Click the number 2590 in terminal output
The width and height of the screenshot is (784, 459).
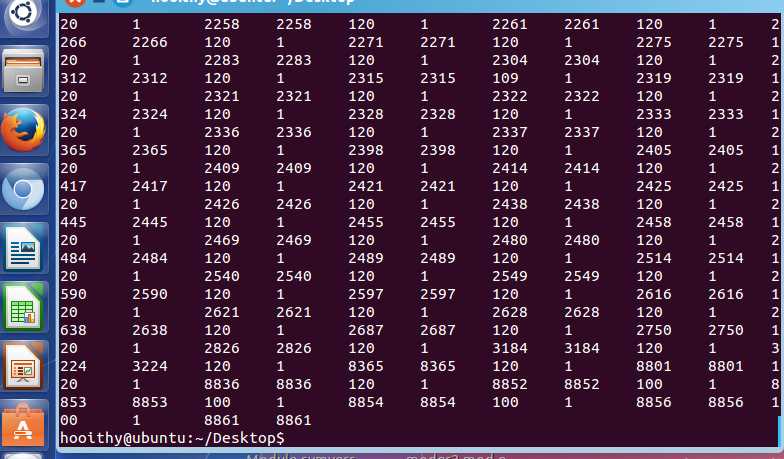click(x=150, y=294)
